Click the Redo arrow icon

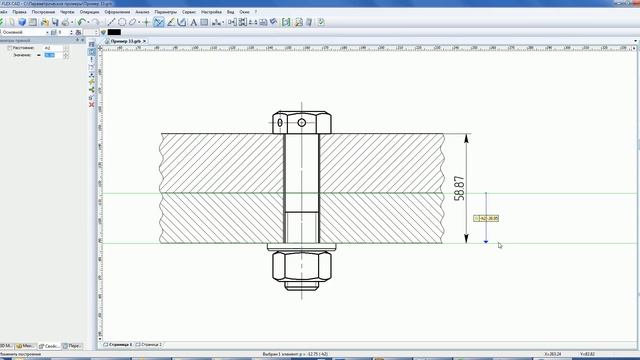tap(96, 22)
